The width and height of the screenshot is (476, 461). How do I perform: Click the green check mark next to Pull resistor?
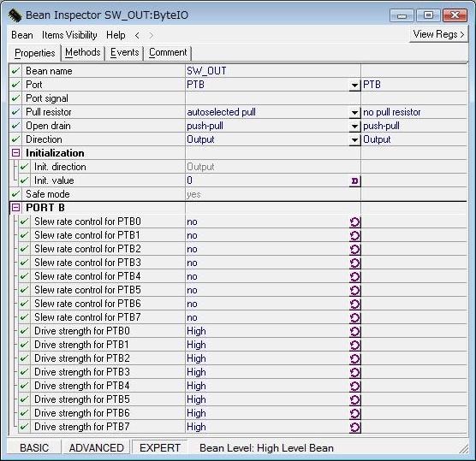(15, 112)
